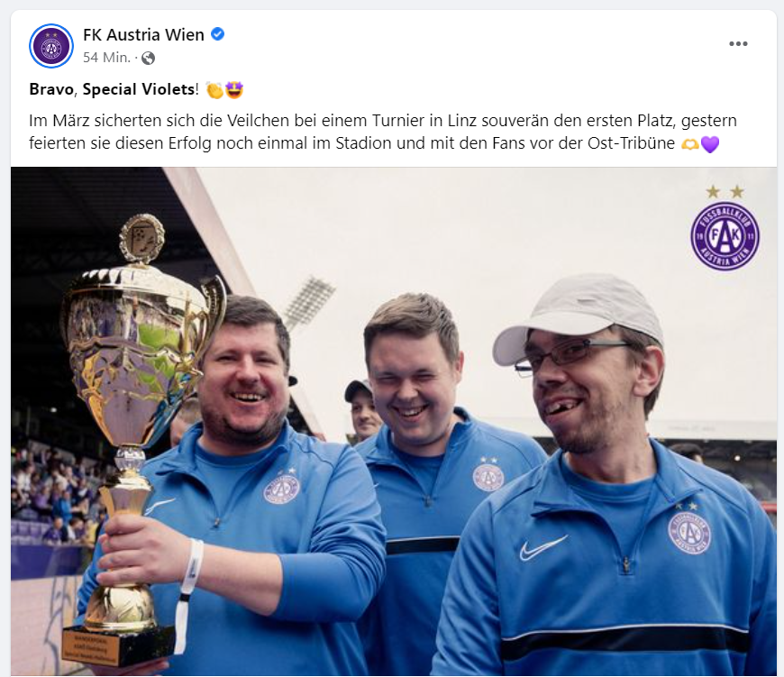Screen dimensions: 784x677
Task: Click the Austria Wien crest watermark in the photo
Action: click(725, 228)
